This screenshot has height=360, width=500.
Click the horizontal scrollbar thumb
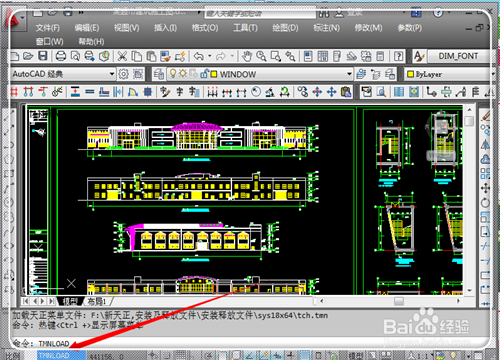pyautogui.click(x=399, y=301)
